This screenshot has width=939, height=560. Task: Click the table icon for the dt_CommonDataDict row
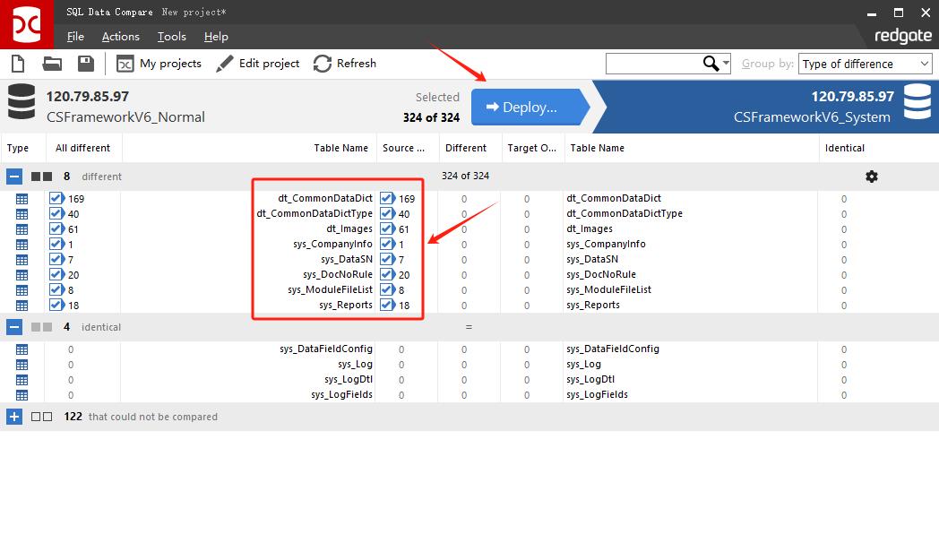[22, 199]
